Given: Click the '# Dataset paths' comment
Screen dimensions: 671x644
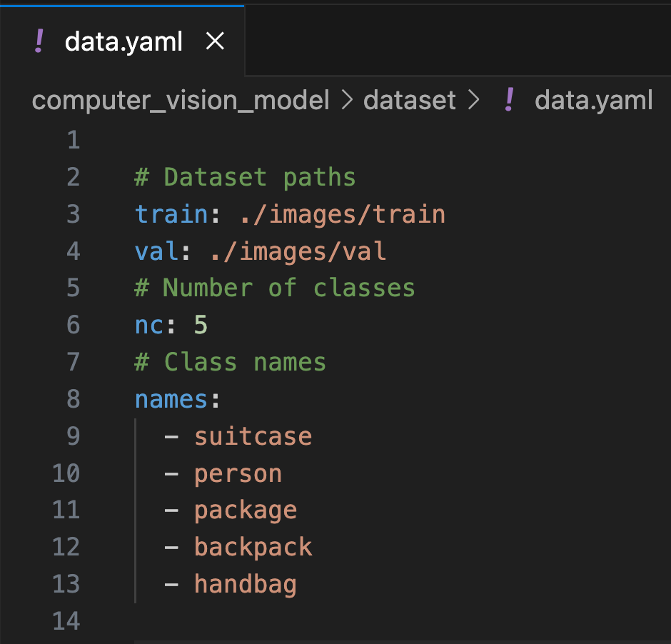Looking at the screenshot, I should point(245,177).
